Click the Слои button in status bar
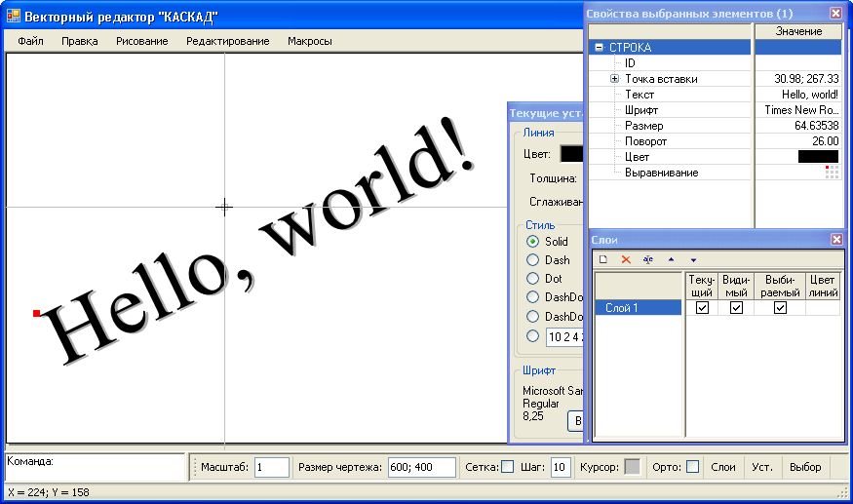The image size is (853, 504). click(722, 467)
